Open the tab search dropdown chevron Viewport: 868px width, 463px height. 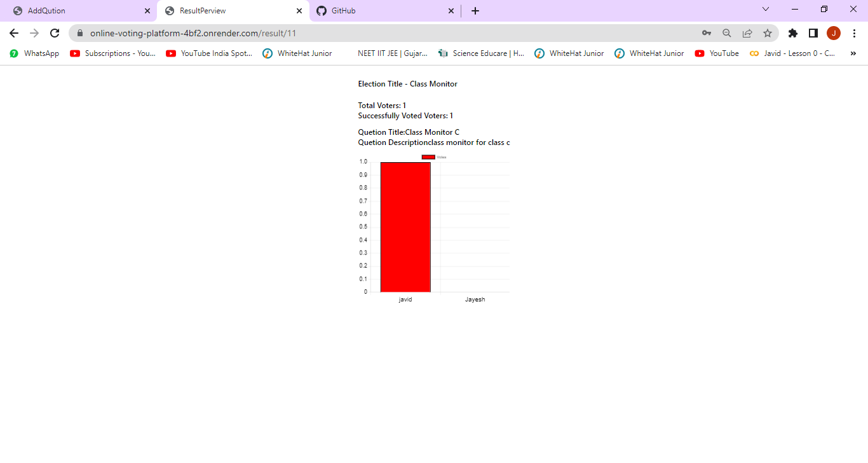[x=766, y=9]
